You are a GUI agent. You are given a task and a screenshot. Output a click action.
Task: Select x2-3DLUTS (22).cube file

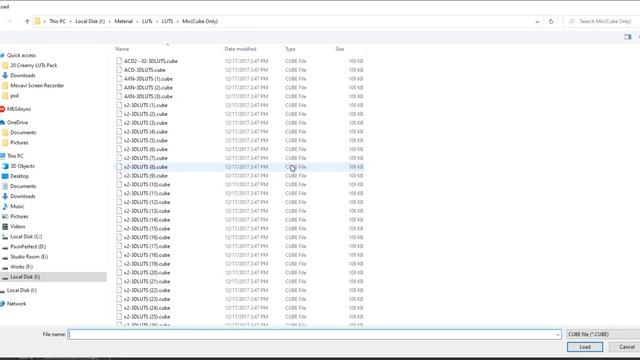tap(147, 290)
